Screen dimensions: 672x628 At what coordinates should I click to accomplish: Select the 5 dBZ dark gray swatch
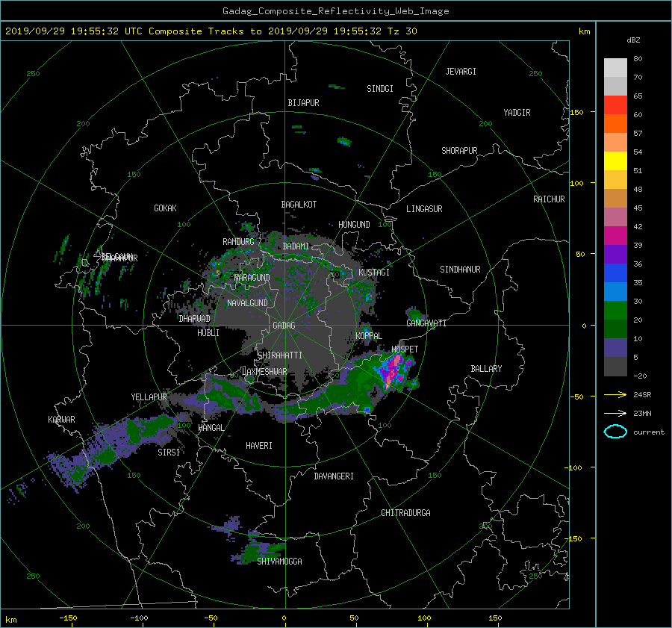coord(615,367)
